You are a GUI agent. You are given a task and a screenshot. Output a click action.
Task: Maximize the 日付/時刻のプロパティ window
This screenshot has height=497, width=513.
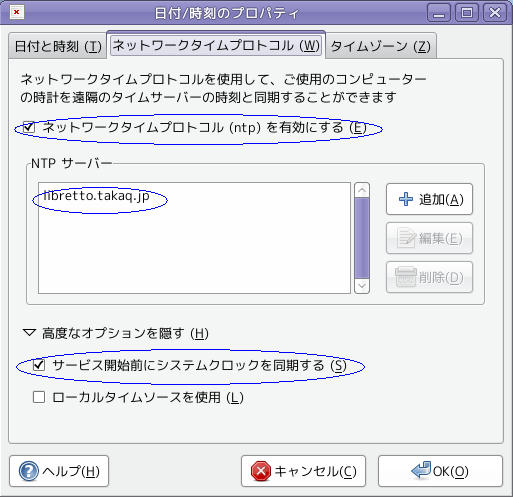point(467,13)
